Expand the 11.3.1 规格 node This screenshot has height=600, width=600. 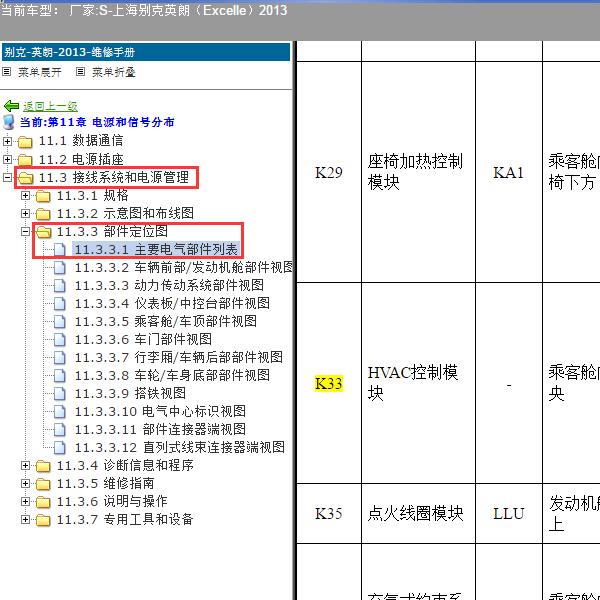pyautogui.click(x=25, y=196)
